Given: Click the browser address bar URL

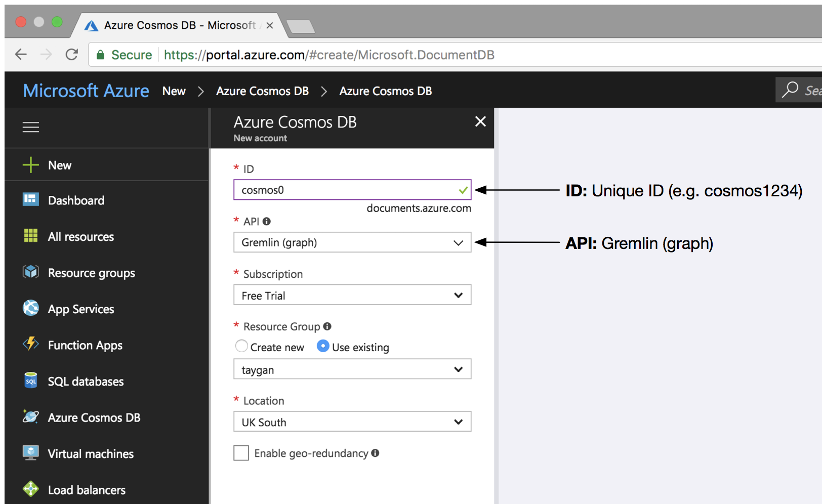Looking at the screenshot, I should pyautogui.click(x=329, y=55).
